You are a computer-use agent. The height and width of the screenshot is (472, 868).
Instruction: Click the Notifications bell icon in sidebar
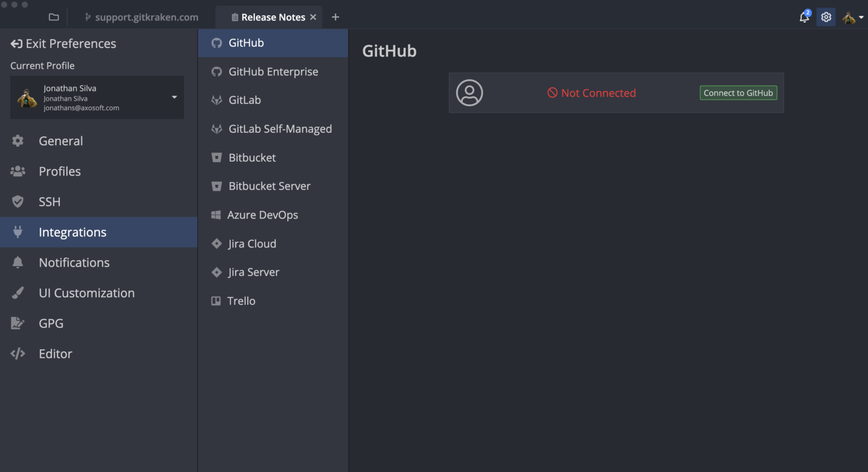coord(18,262)
